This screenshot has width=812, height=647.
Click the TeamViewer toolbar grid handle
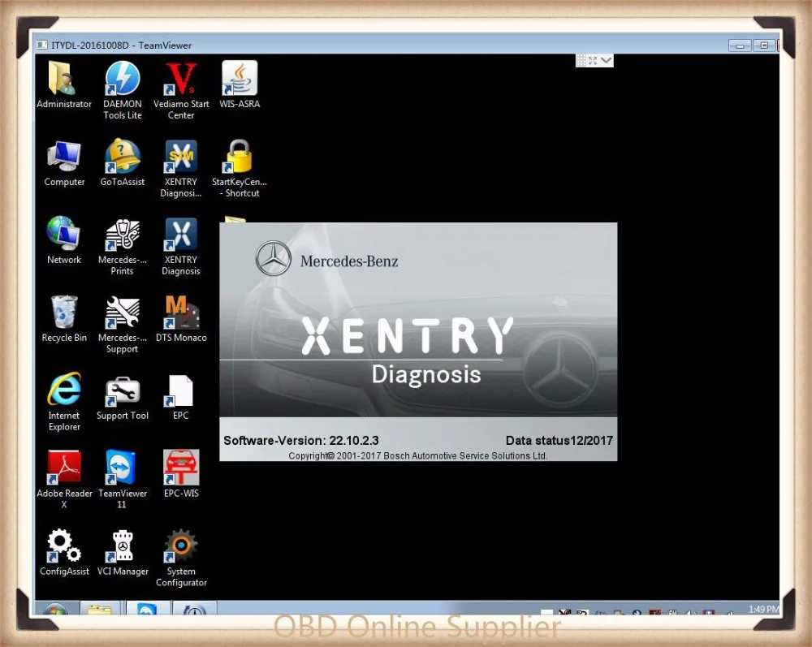(581, 61)
